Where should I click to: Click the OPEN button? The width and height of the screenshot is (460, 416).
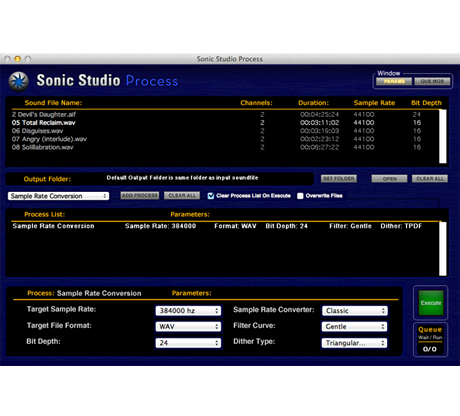pyautogui.click(x=389, y=179)
